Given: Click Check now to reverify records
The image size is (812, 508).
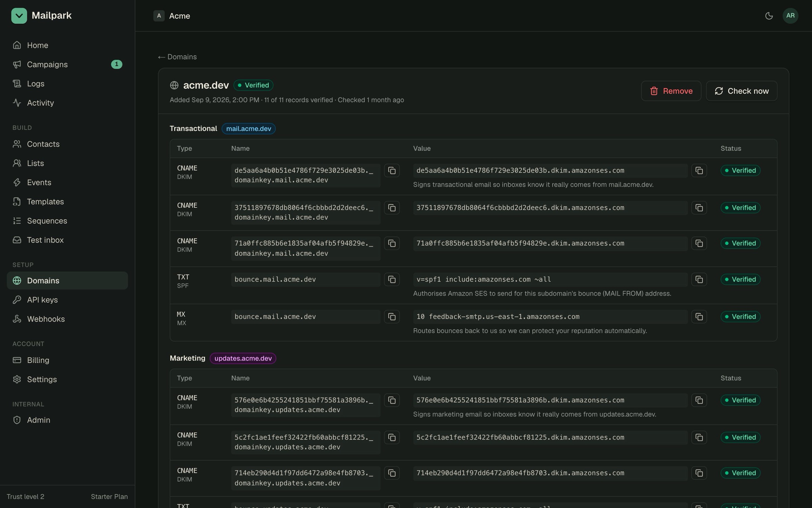Looking at the screenshot, I should pos(741,91).
